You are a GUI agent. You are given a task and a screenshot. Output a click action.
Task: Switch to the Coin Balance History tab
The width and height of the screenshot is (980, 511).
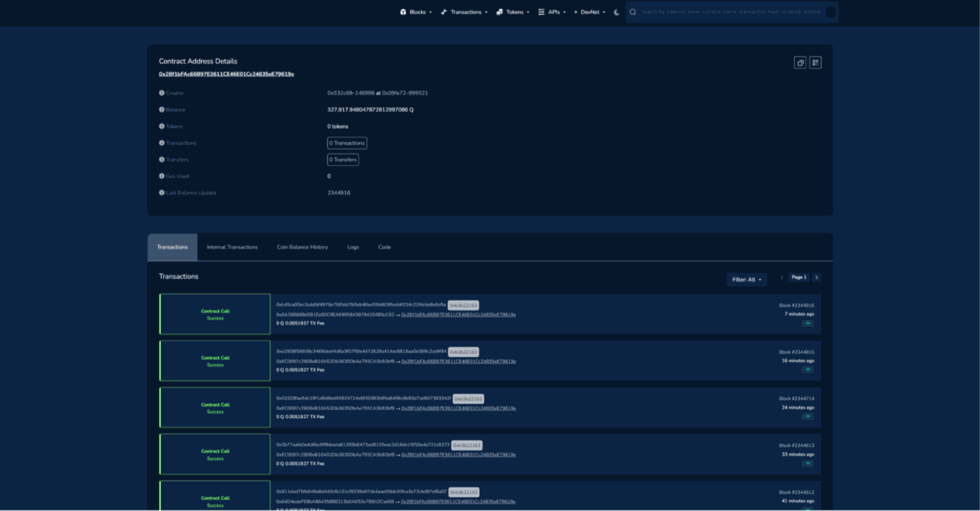tap(302, 247)
